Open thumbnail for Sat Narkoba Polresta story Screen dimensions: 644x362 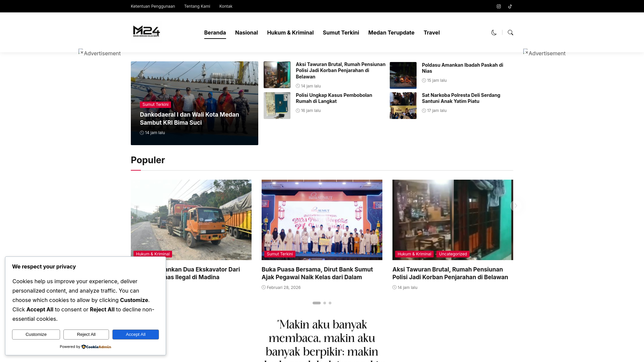tap(403, 106)
